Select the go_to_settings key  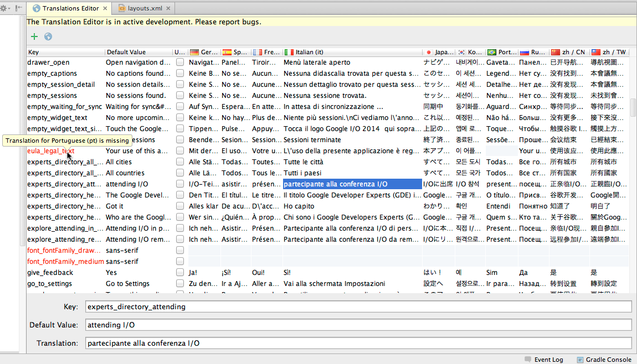coord(49,283)
